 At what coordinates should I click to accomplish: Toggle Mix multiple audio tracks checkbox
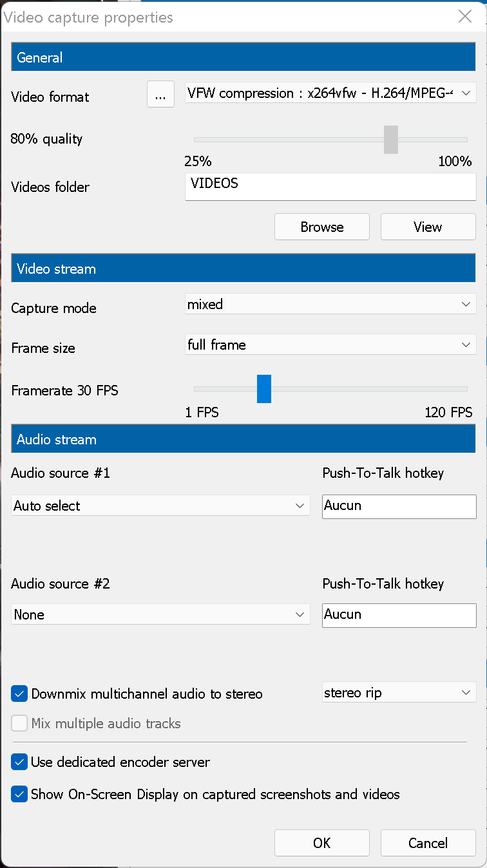click(20, 724)
